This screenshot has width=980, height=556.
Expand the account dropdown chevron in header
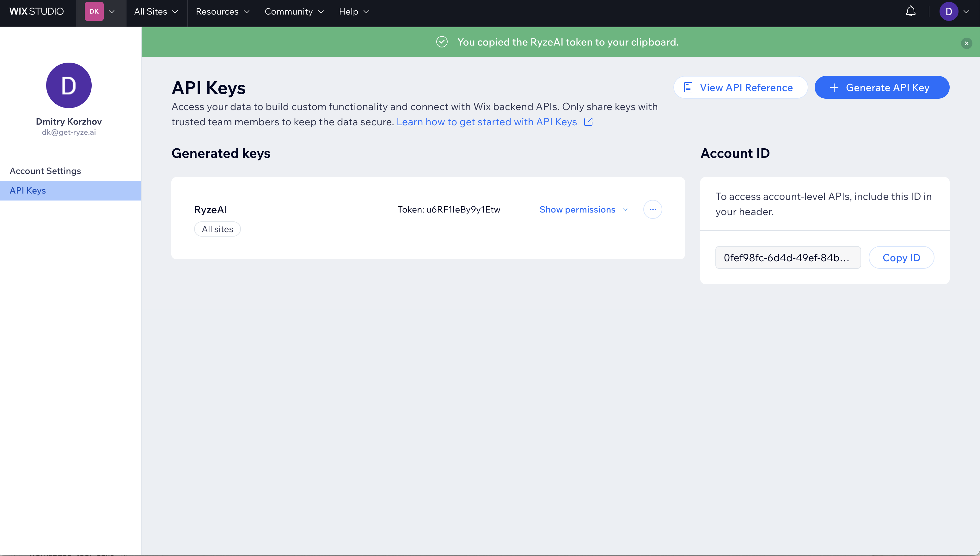(x=966, y=11)
